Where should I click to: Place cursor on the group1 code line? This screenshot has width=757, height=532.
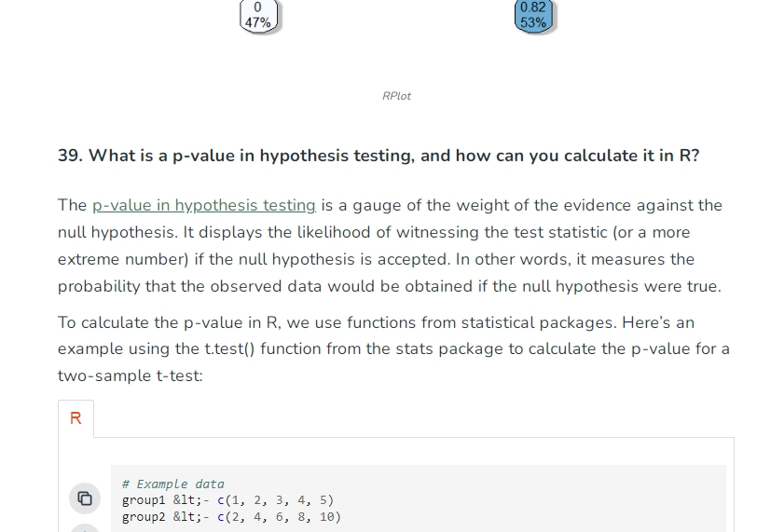(x=227, y=500)
